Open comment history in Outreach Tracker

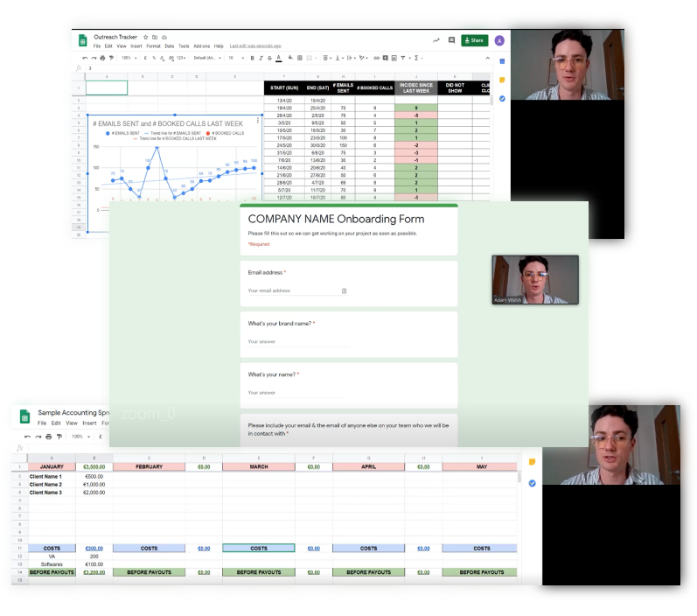(x=452, y=40)
